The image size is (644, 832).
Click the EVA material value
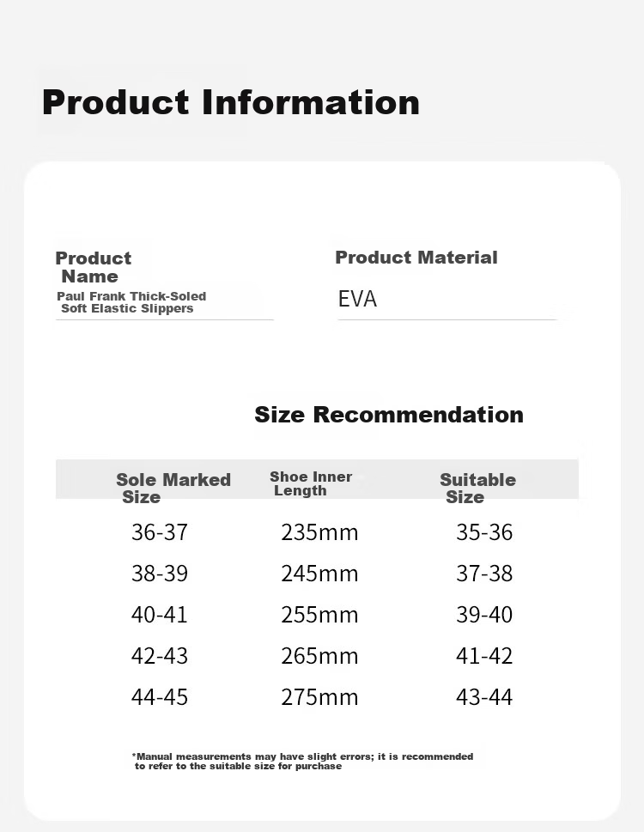coord(357,299)
